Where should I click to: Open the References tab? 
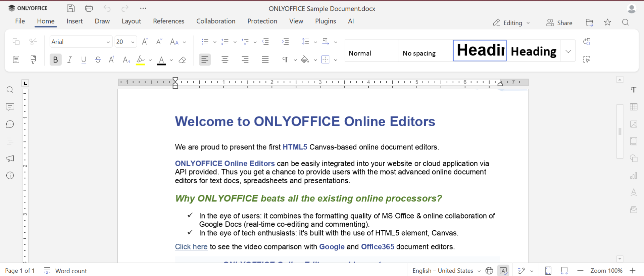click(x=168, y=21)
